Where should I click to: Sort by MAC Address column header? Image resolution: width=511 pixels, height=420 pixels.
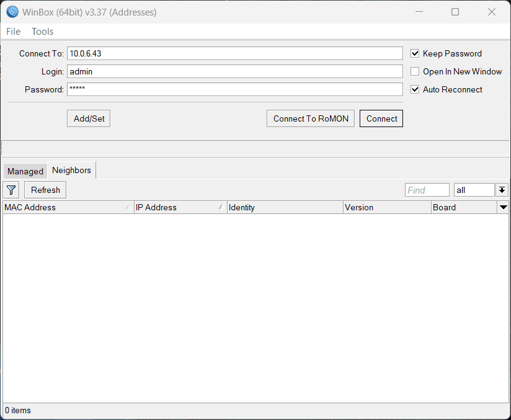click(68, 207)
